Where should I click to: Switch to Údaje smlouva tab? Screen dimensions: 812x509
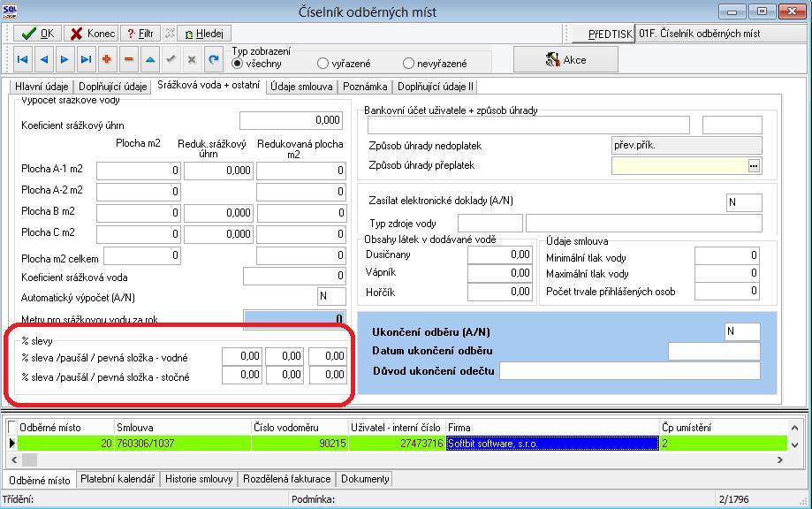[301, 87]
